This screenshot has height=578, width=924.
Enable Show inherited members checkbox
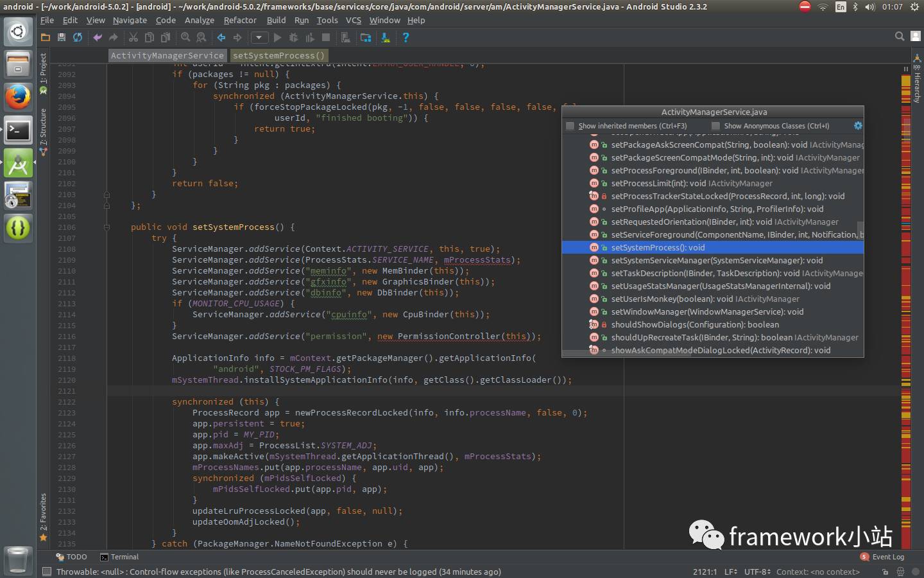570,126
